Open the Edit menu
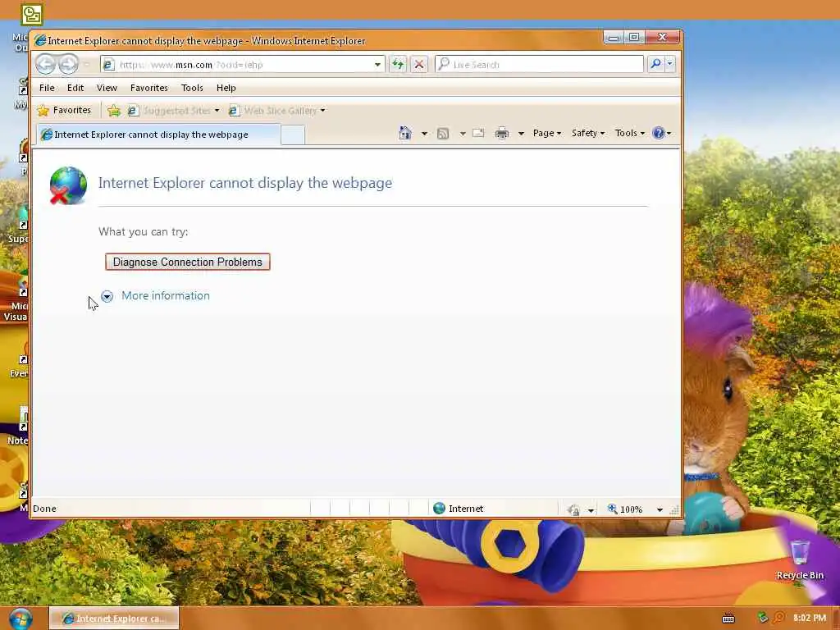The image size is (840, 630). tap(75, 87)
